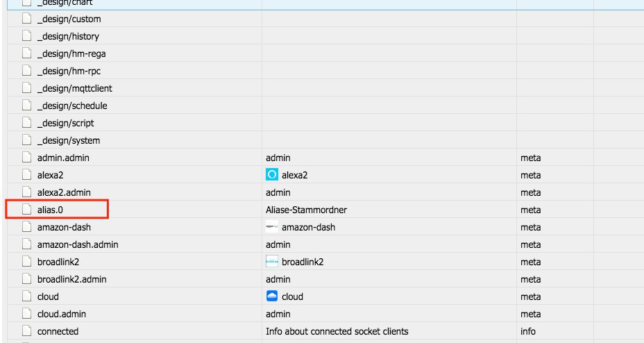Click the file icon beside _design/mqttclient
Image resolution: width=644 pixels, height=343 pixels.
click(26, 88)
